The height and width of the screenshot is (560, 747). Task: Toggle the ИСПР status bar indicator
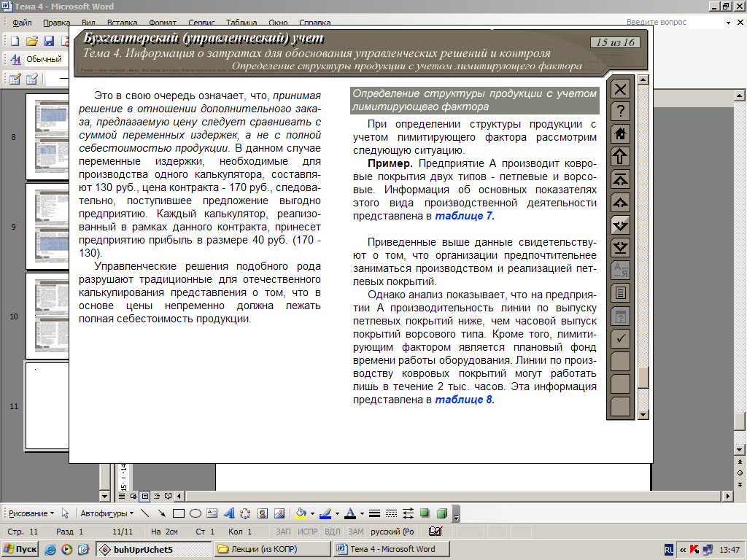click(308, 532)
